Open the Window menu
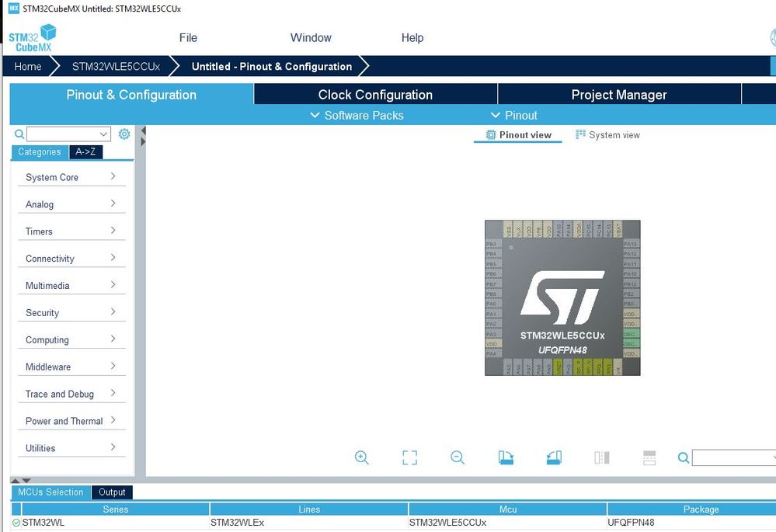 tap(311, 37)
